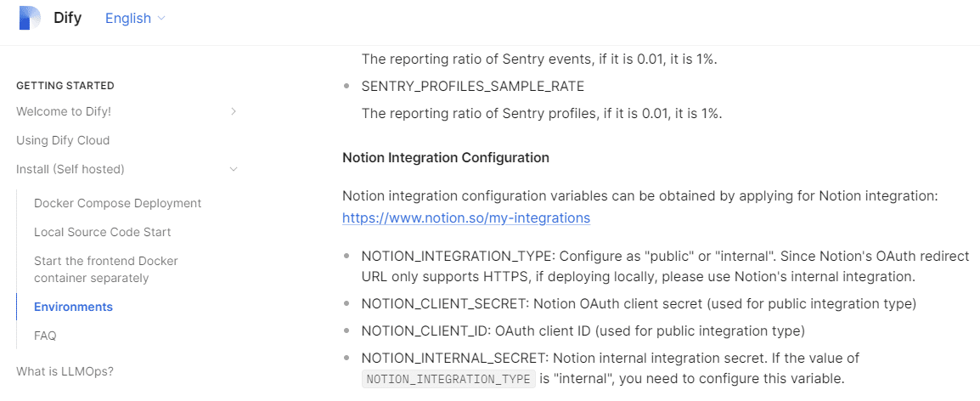980x401 pixels.
Task: Collapse the Install (Self hosted) chevron
Action: tap(234, 169)
